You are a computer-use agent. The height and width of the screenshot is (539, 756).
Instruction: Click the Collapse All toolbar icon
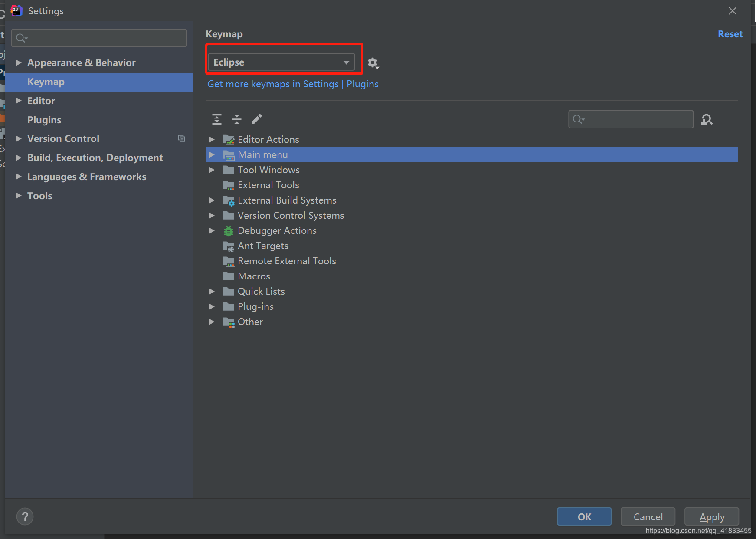[x=237, y=119]
